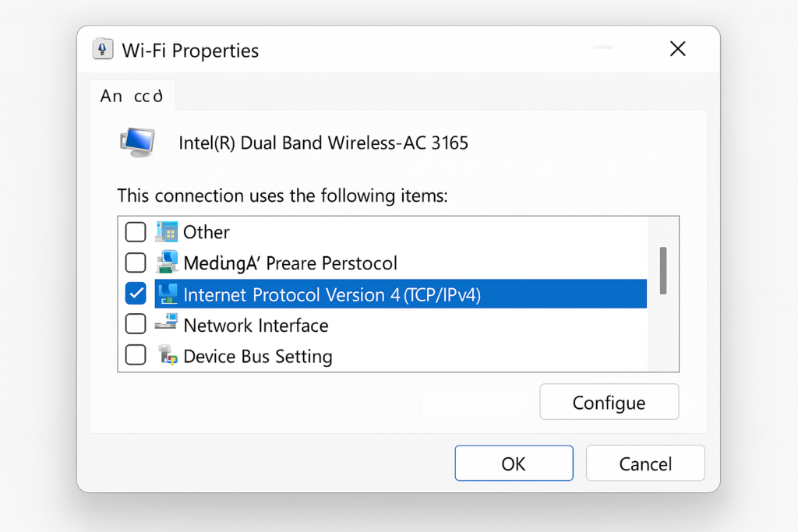Image resolution: width=798 pixels, height=532 pixels.
Task: Click the Internet Protocol Version 4 icon
Action: pyautogui.click(x=168, y=294)
